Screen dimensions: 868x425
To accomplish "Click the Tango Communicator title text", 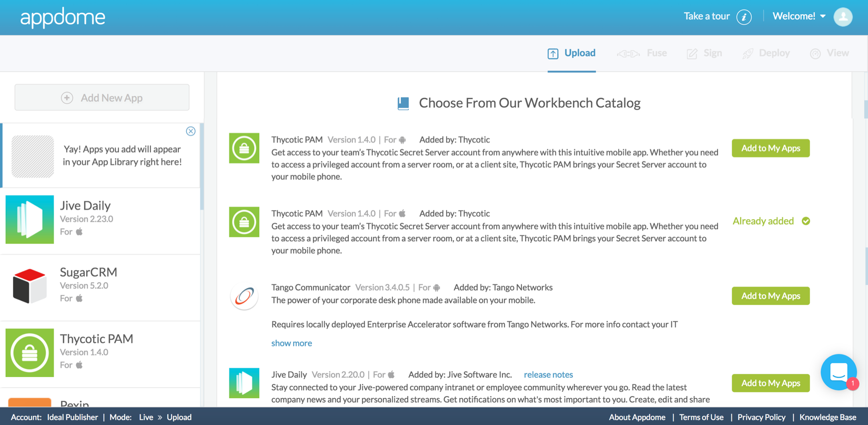I will [x=311, y=288].
